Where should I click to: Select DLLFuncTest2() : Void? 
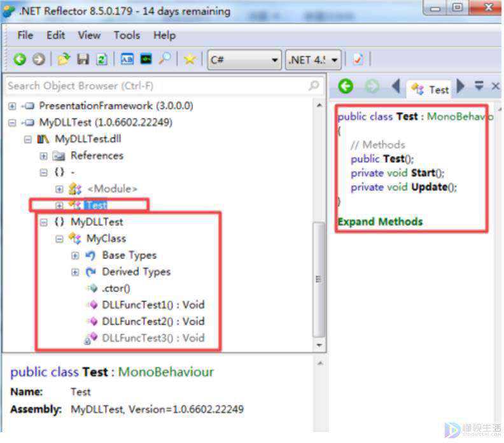[153, 321]
